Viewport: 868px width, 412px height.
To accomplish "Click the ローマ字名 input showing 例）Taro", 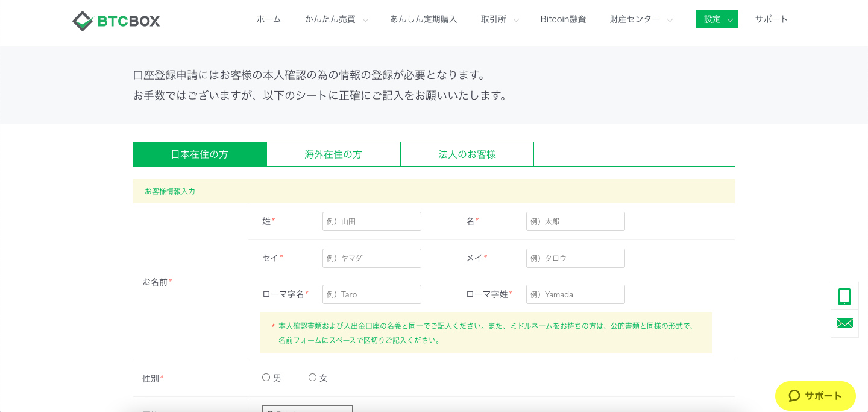I will (371, 294).
